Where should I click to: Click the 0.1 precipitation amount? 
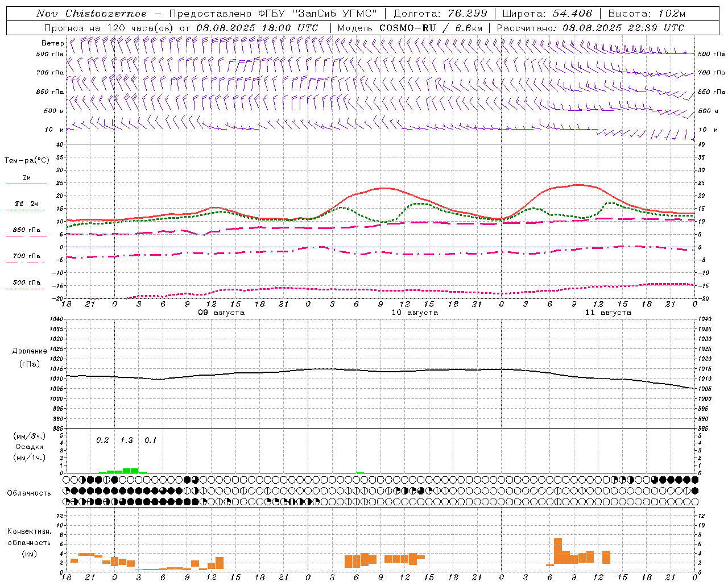(150, 440)
